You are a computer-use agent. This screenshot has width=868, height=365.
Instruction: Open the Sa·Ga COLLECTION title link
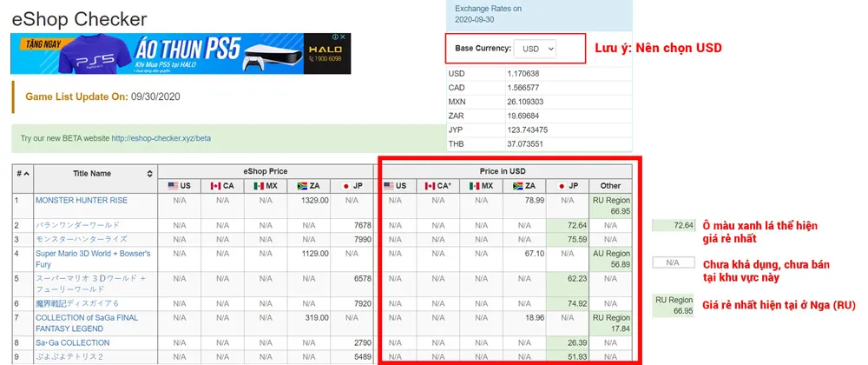73,343
